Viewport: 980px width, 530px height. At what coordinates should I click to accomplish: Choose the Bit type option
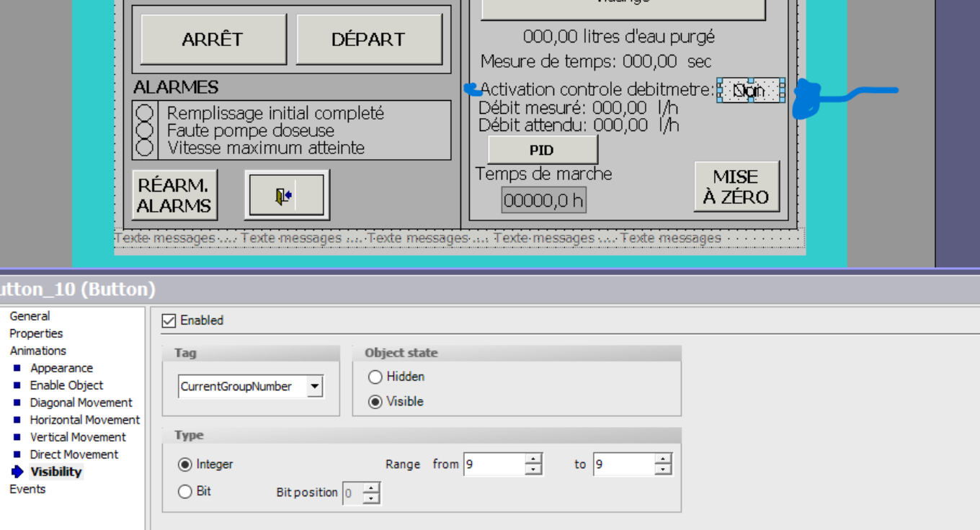185,492
